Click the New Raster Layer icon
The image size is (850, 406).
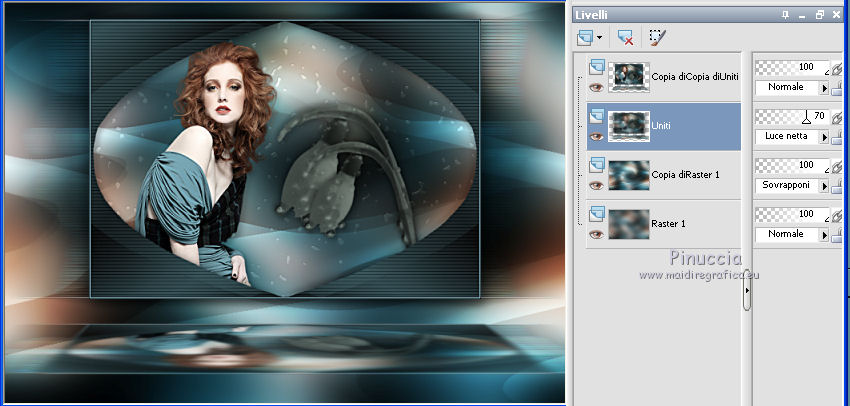pyautogui.click(x=586, y=37)
